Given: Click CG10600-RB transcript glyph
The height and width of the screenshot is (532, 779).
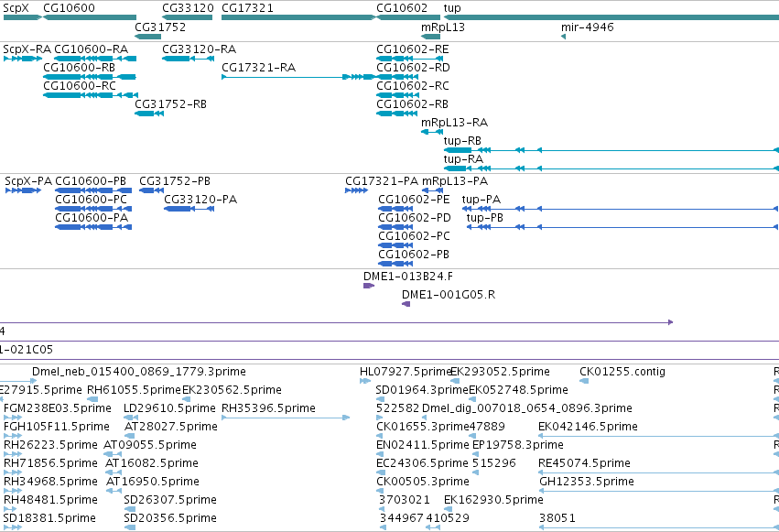Looking at the screenshot, I should (90, 77).
